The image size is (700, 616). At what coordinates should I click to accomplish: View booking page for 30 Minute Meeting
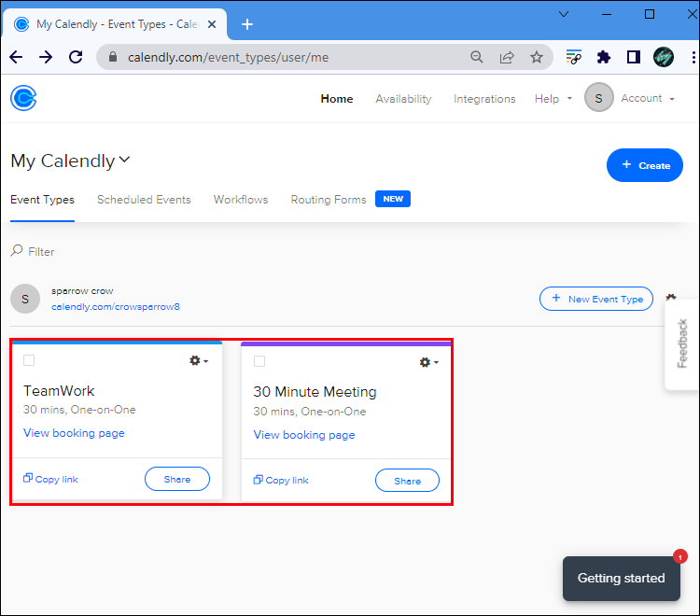304,435
